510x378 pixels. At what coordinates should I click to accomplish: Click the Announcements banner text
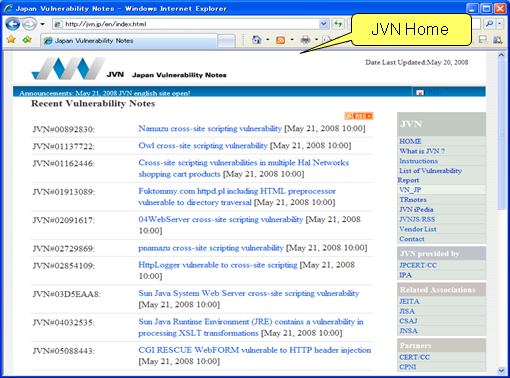click(105, 93)
